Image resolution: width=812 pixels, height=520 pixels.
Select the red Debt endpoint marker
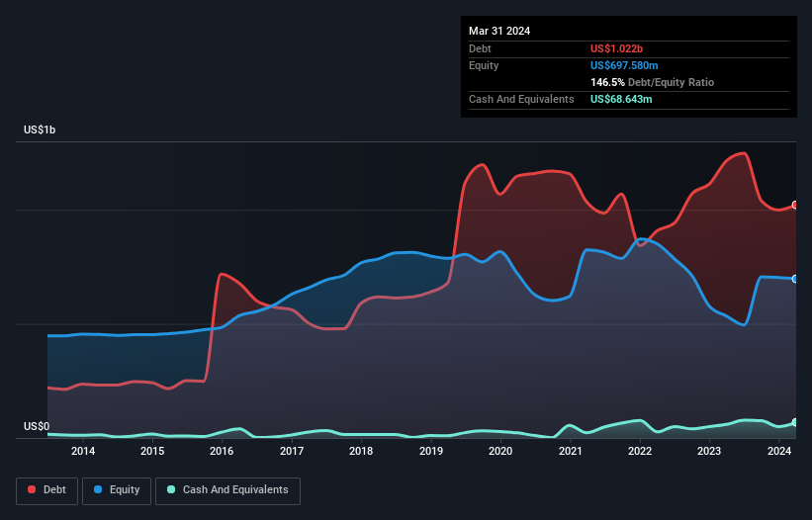click(x=795, y=205)
